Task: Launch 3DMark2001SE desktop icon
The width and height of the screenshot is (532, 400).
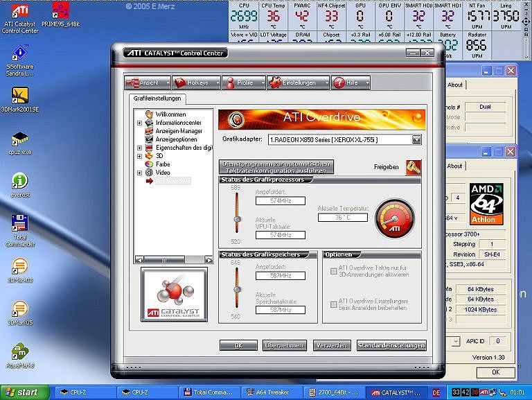Action: coord(20,100)
